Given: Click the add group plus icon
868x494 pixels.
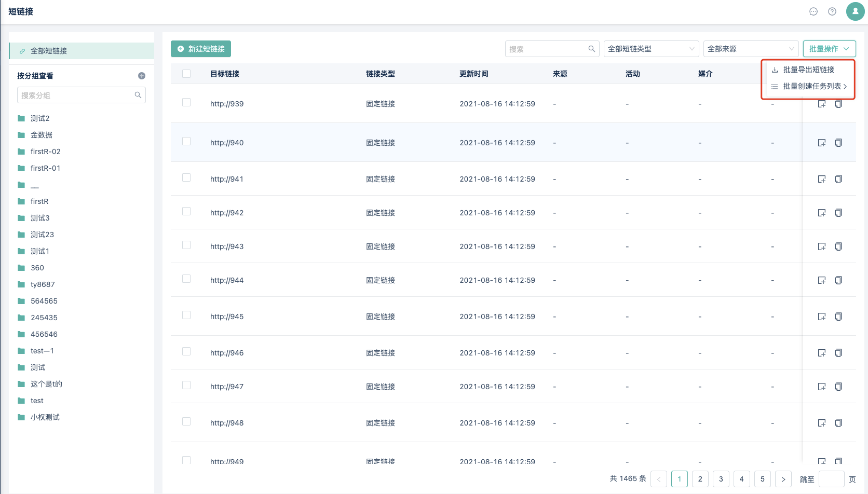Looking at the screenshot, I should point(142,76).
